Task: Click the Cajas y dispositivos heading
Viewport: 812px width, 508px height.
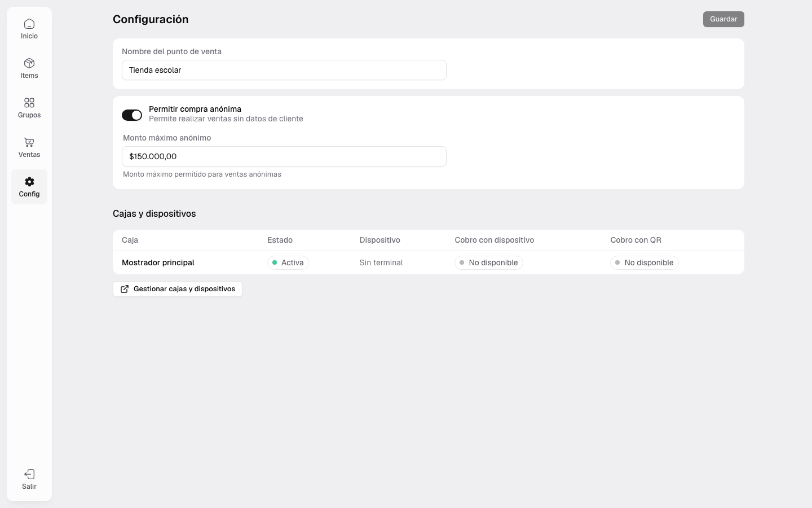Action: (155, 213)
